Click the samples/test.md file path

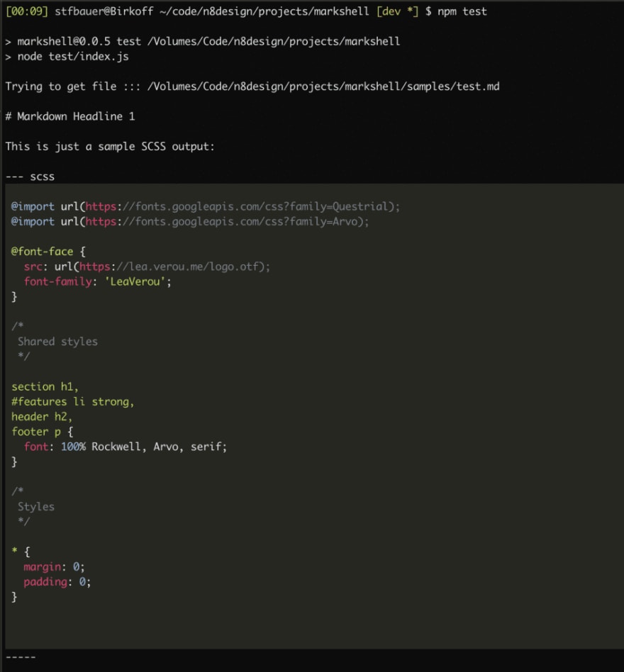(x=323, y=86)
